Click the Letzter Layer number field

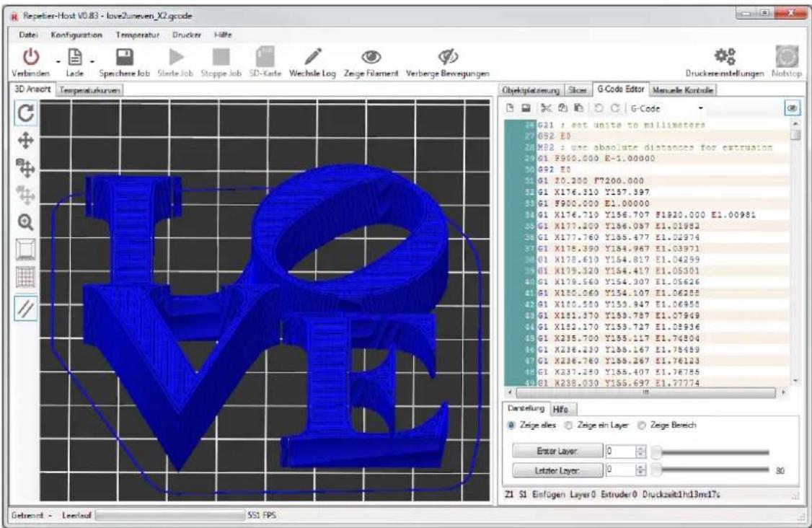point(620,470)
